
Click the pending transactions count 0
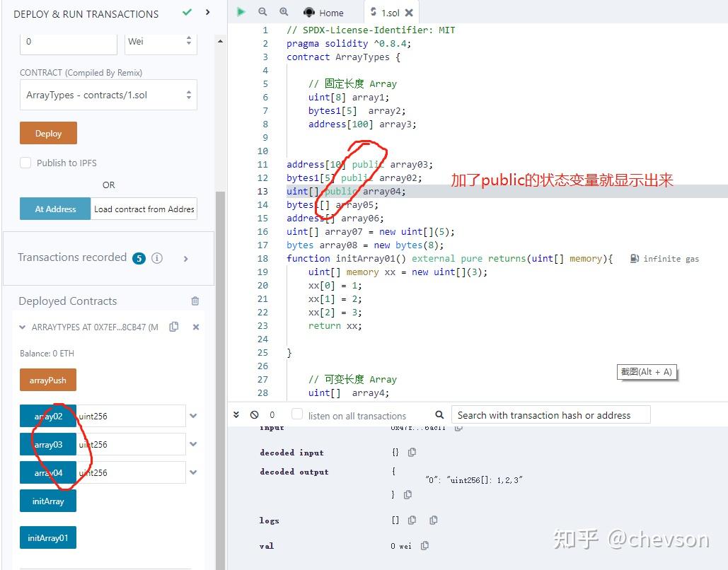[272, 414]
